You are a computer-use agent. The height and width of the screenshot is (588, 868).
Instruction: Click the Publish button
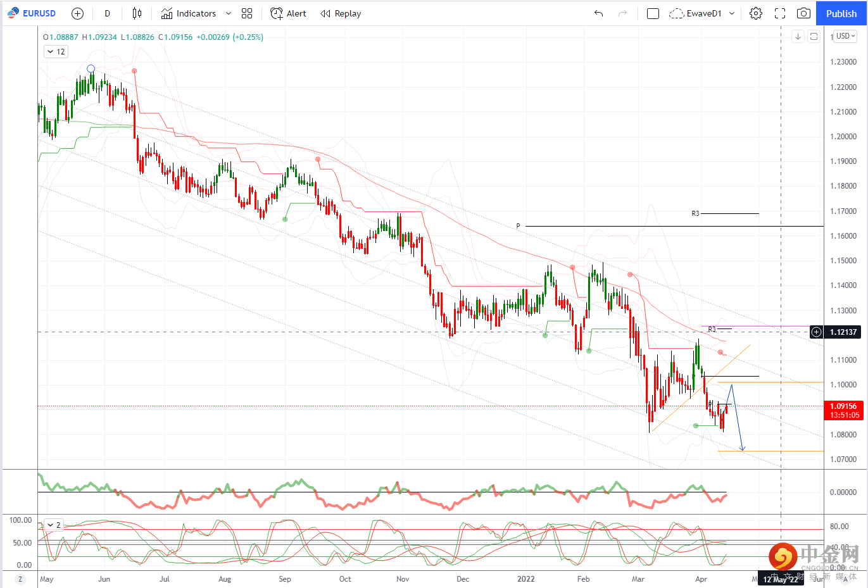click(841, 13)
